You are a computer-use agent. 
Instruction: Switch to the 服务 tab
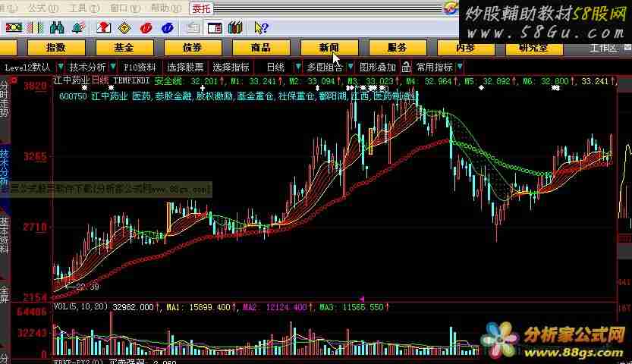398,48
